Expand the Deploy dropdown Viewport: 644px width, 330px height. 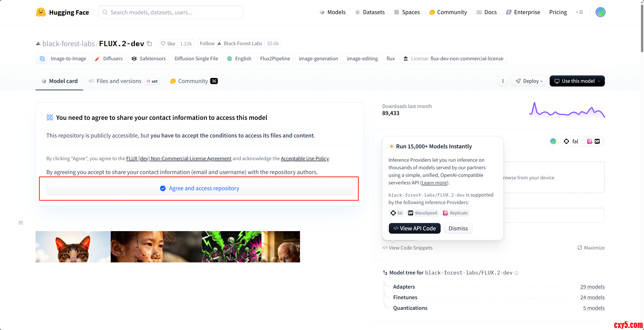[x=529, y=81]
